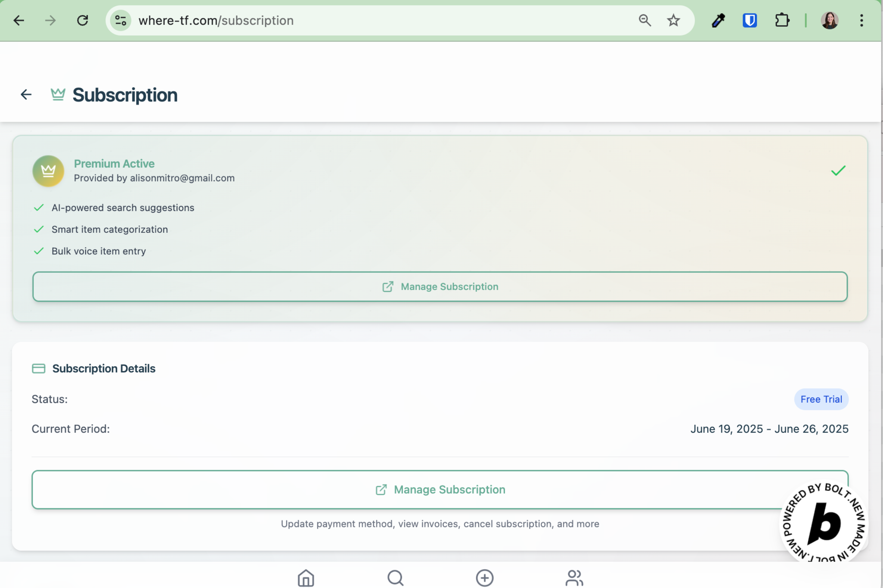Open the Chrome three-dot menu
Image resolution: width=883 pixels, height=588 pixels.
861,20
